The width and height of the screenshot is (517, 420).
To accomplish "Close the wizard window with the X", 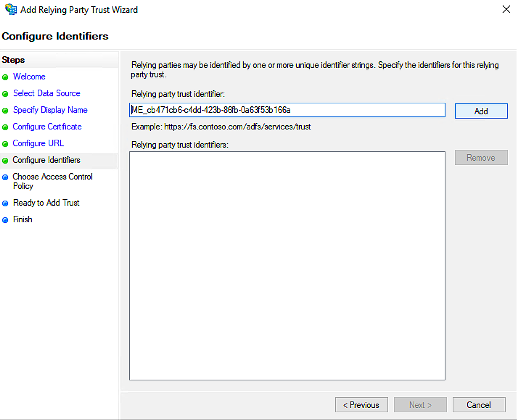I will click(506, 9).
